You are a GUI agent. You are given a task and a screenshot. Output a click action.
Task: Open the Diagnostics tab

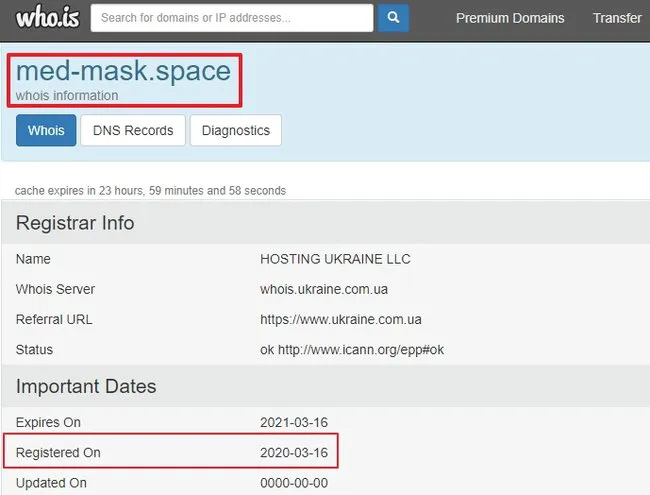[236, 130]
